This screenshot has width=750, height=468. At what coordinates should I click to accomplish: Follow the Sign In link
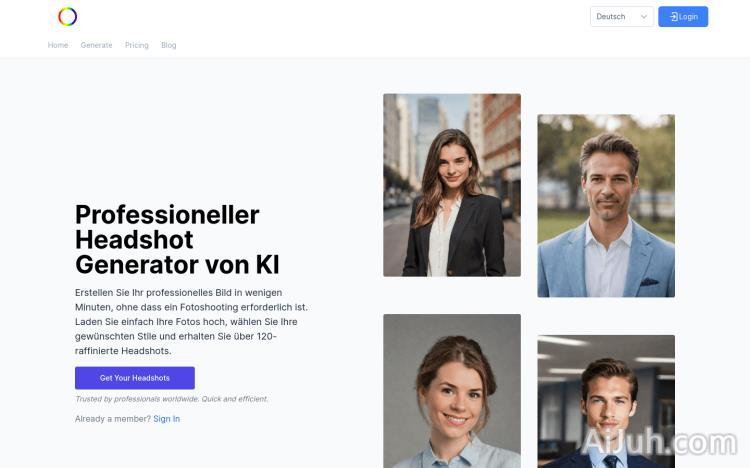point(166,419)
